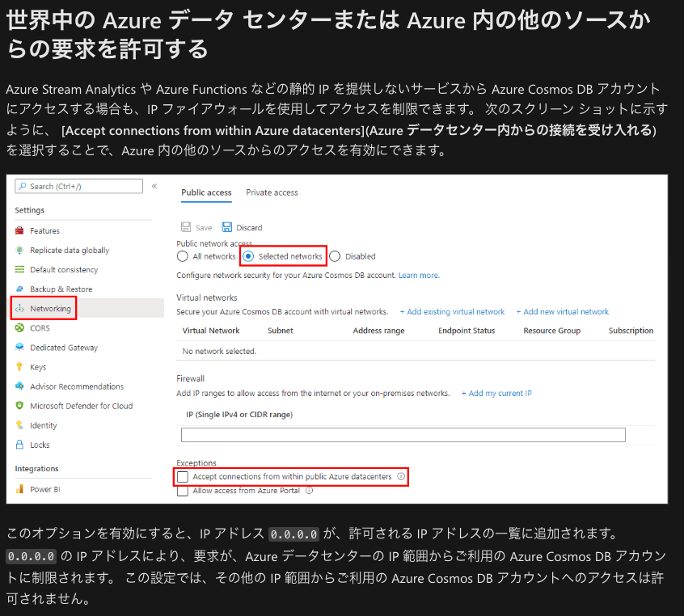Click the Locks padlock icon
Image resolution: width=684 pixels, height=616 pixels.
[x=19, y=445]
